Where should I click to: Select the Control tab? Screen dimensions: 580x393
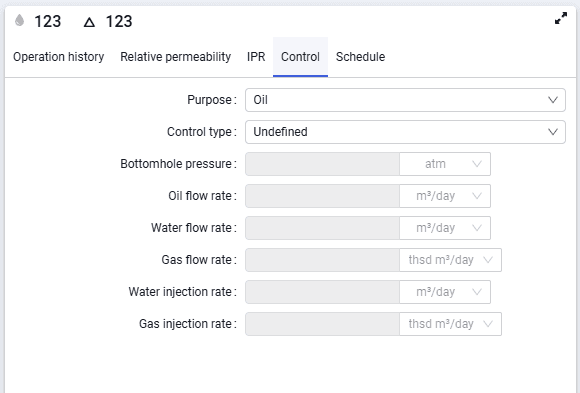pyautogui.click(x=300, y=57)
